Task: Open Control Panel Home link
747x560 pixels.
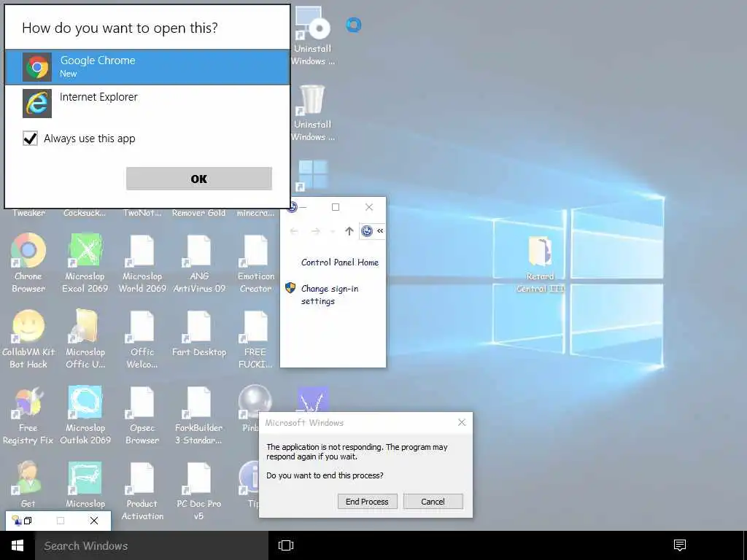Action: [340, 262]
